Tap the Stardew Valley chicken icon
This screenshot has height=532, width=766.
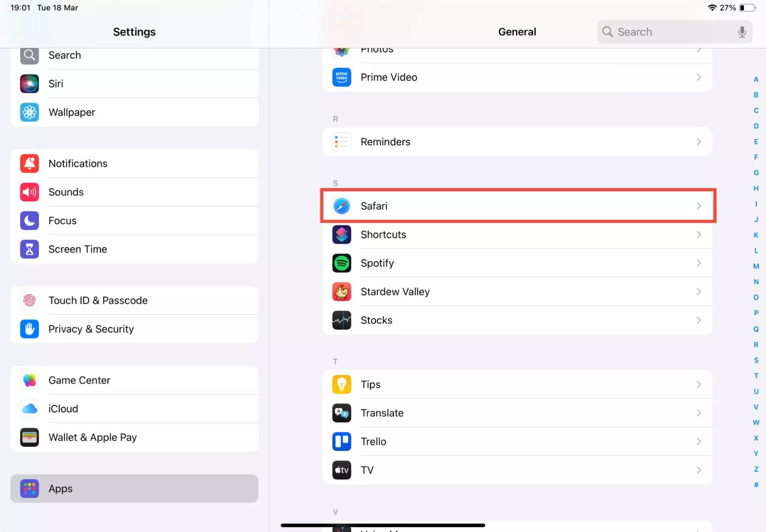(341, 292)
